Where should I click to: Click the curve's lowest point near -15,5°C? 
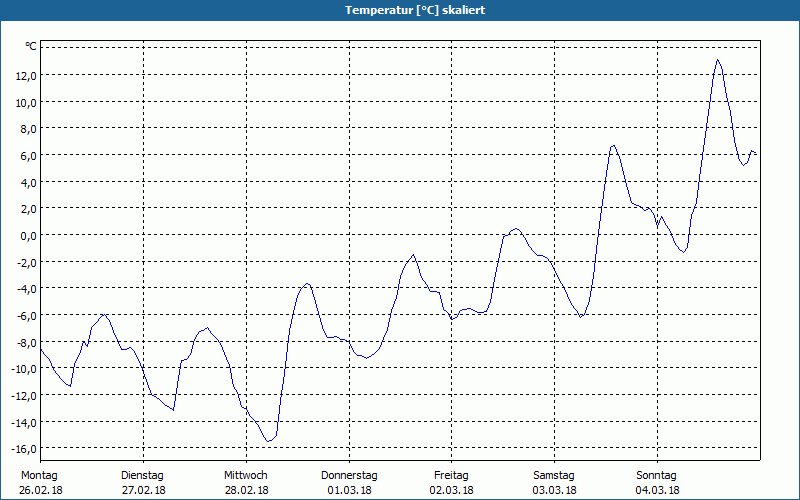pos(268,441)
